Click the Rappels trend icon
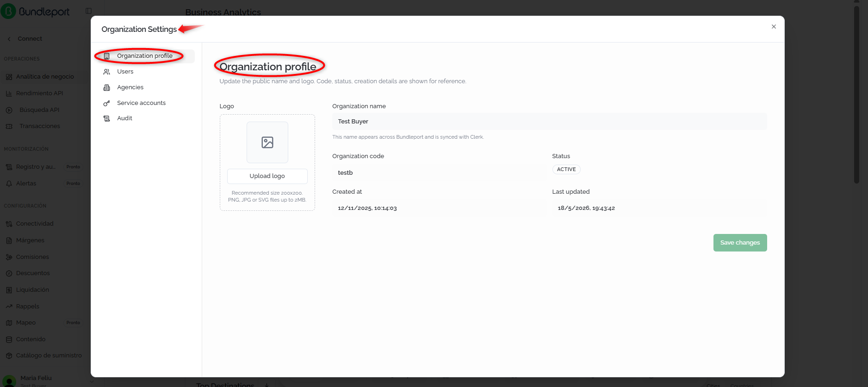This screenshot has width=868, height=387. 9,307
